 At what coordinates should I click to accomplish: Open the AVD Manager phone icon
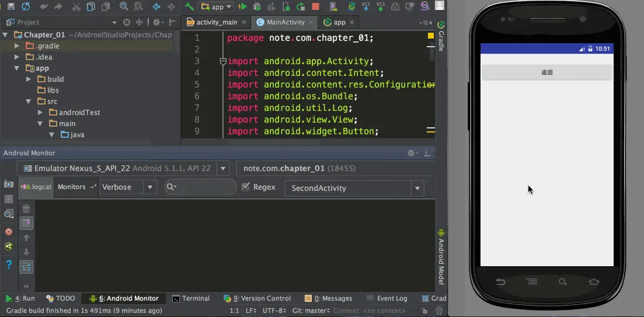(333, 6)
